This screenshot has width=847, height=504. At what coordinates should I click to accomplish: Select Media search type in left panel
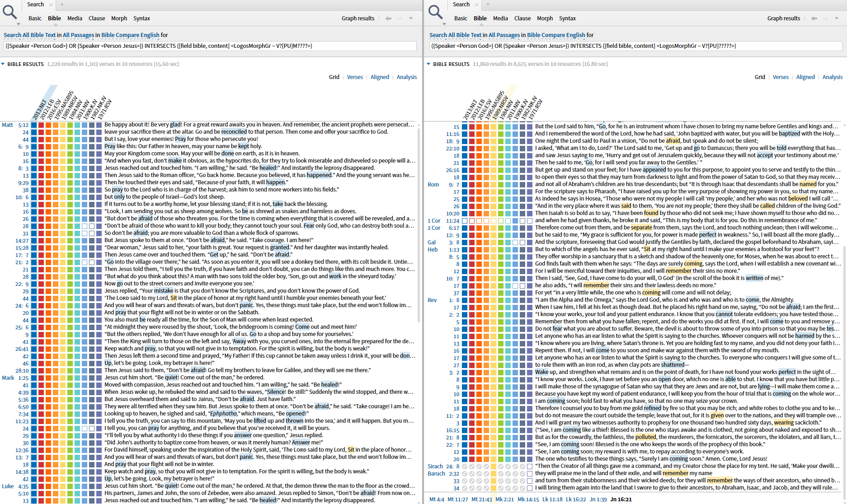[75, 19]
